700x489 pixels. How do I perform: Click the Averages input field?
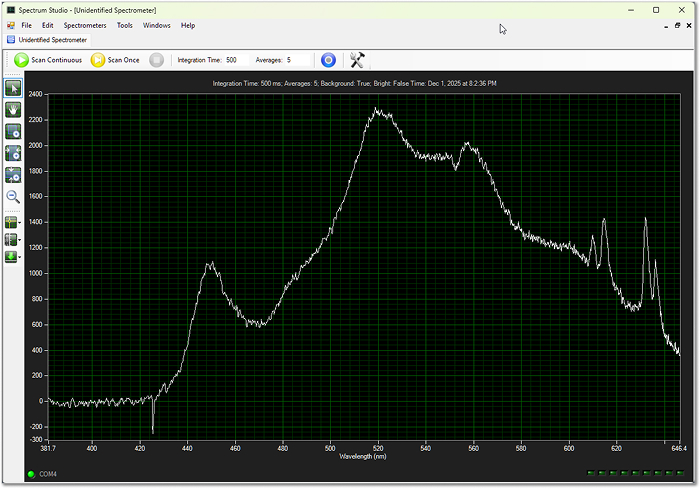pos(297,60)
